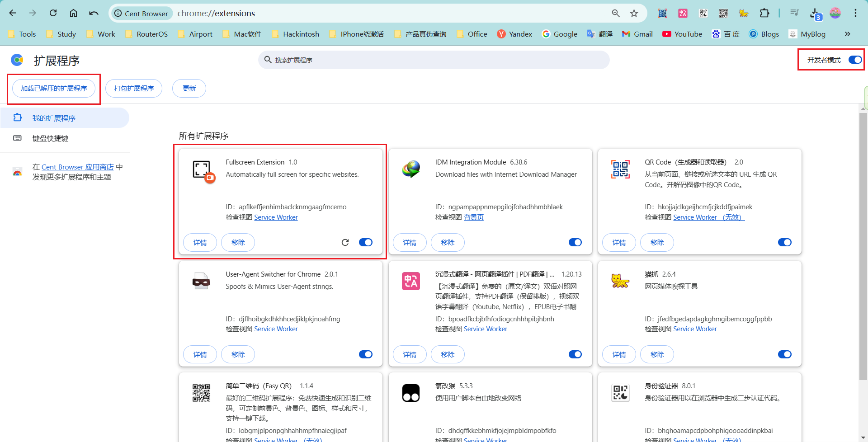
Task: Reload the extensions page
Action: coord(53,13)
